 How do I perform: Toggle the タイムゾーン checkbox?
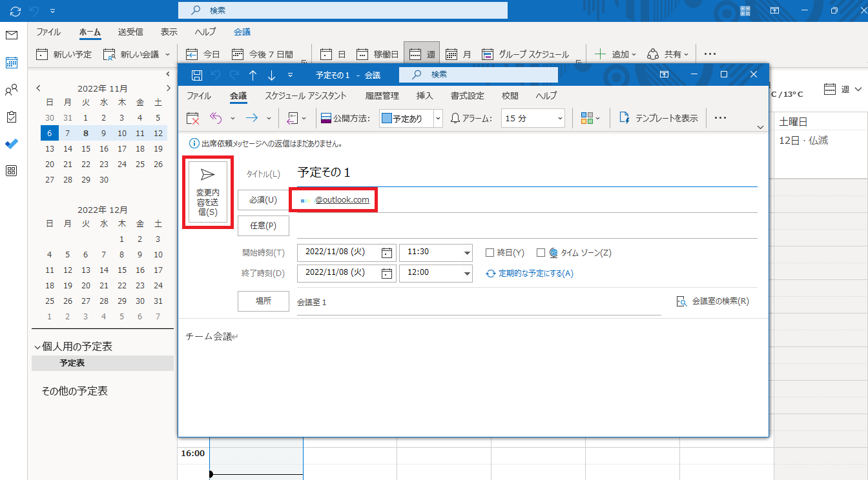tap(541, 253)
